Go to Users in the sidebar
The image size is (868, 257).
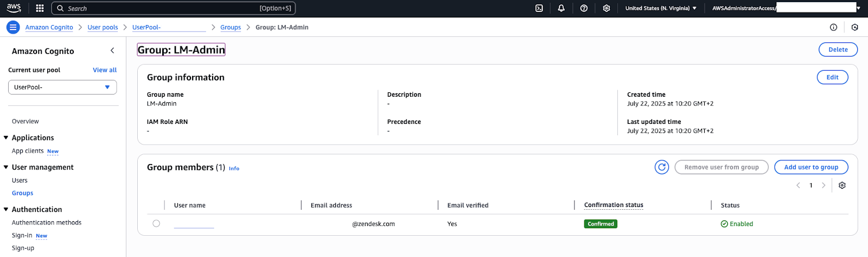20,180
